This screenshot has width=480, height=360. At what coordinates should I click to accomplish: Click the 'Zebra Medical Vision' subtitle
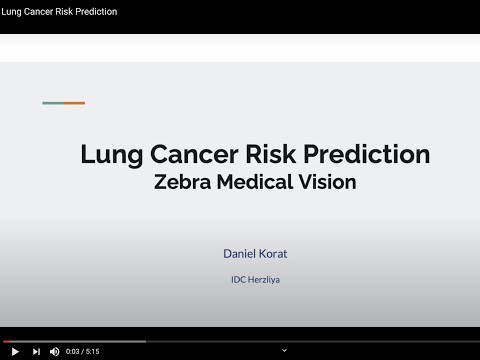[255, 182]
